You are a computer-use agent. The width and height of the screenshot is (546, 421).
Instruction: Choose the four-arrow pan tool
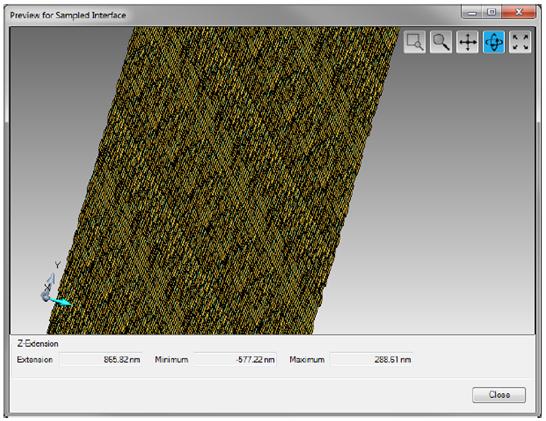pos(467,42)
